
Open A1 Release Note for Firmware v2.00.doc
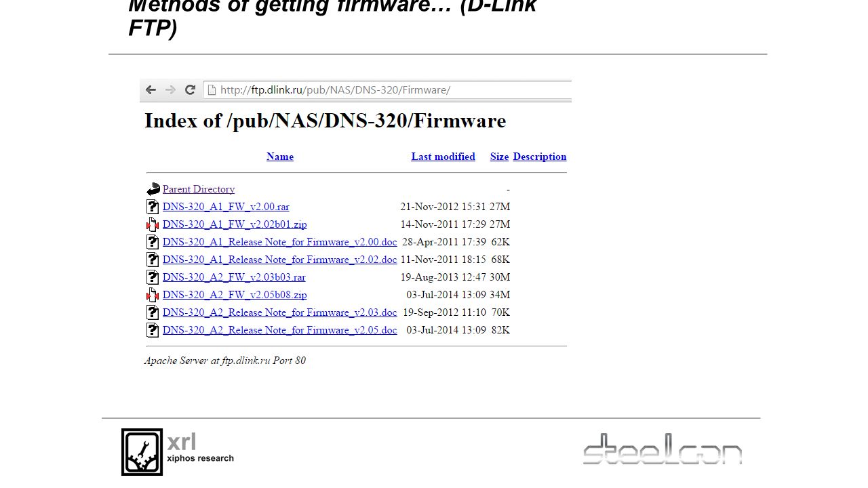pyautogui.click(x=280, y=242)
